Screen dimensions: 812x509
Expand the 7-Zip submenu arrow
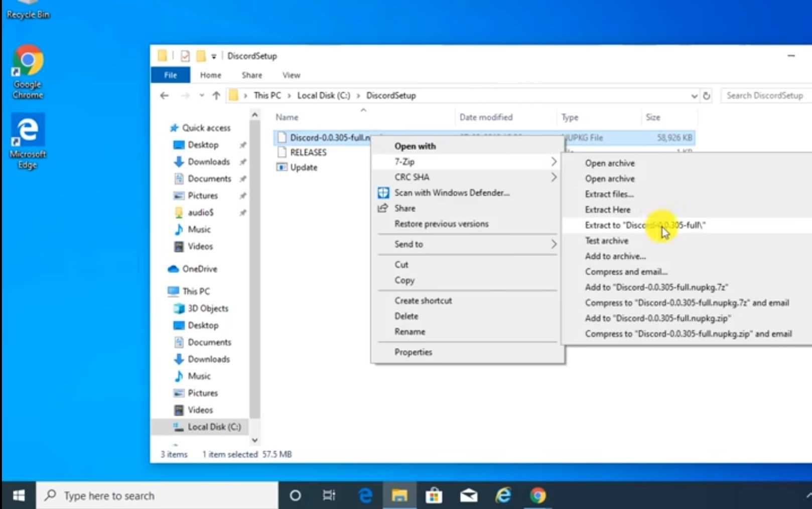pos(554,161)
